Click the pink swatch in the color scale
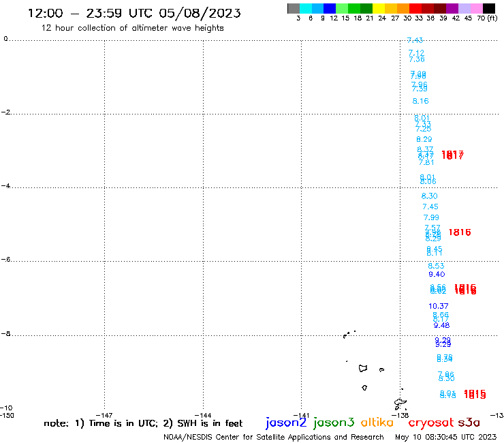The width and height of the screenshot is (504, 443). (477, 8)
